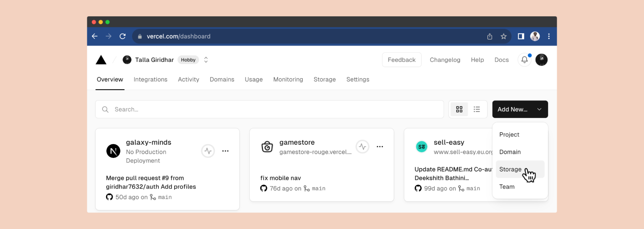Open the Domains tab
Screen dimensions: 644x229
(222, 79)
